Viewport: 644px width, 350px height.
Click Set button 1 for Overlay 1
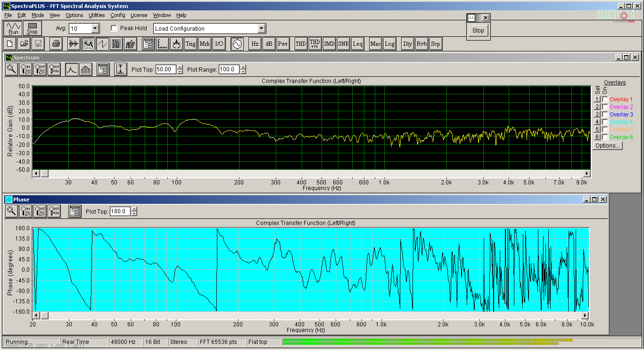coord(597,99)
